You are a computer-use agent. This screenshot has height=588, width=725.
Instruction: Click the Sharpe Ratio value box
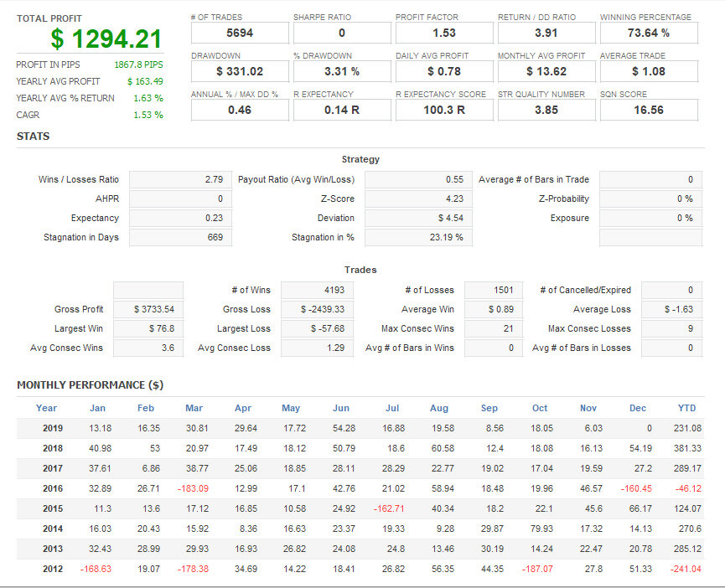coord(342,34)
